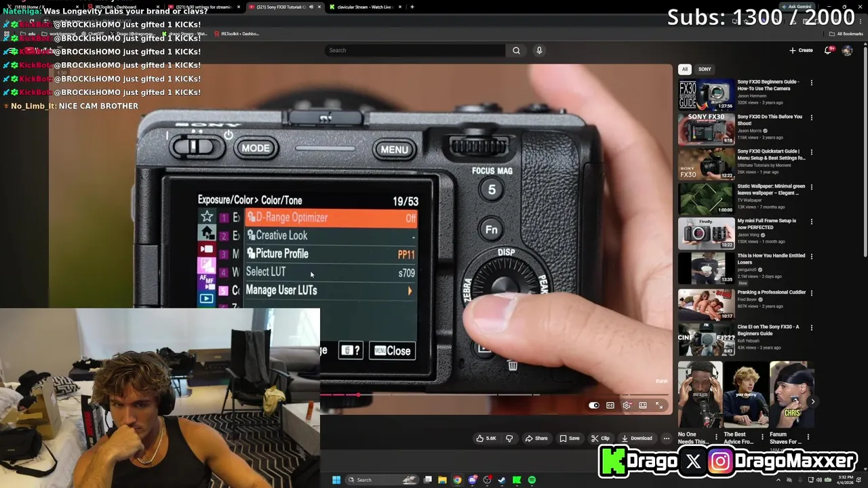Open Kick app from taskbar
Screen dimensions: 868x488
517,480
